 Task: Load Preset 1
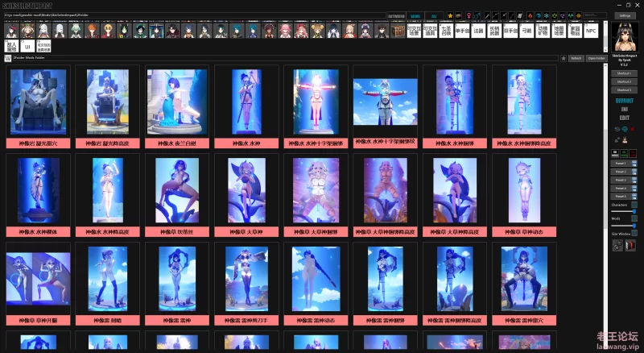click(621, 164)
